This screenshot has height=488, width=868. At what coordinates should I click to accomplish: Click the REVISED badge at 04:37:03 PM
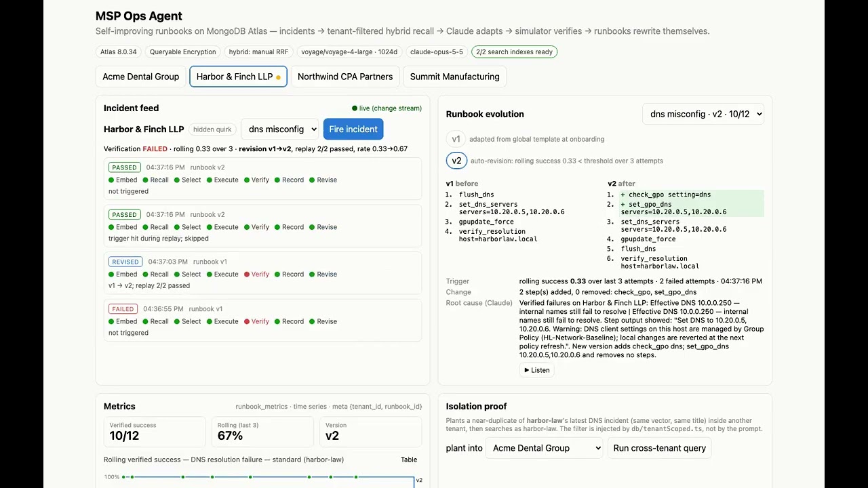click(x=125, y=262)
